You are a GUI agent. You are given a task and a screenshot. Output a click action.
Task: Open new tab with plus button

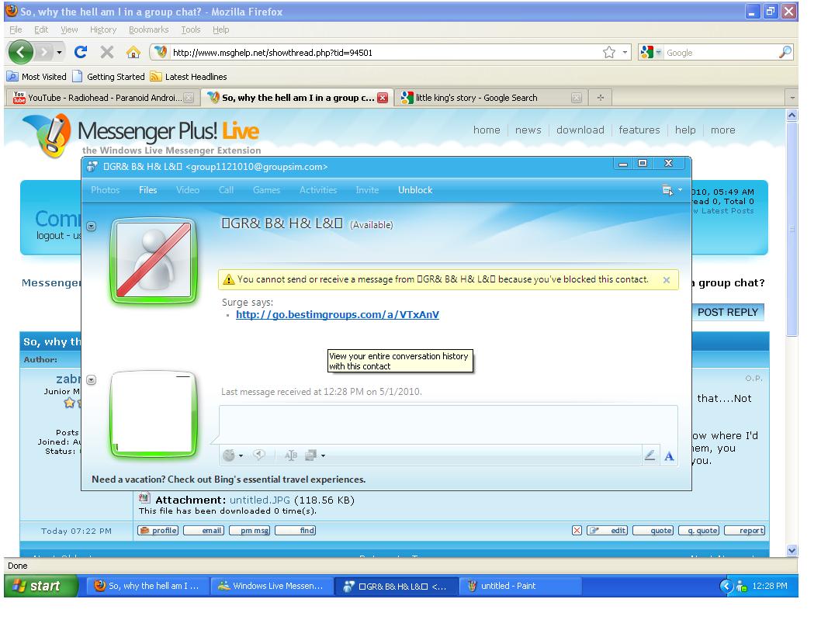(x=600, y=98)
